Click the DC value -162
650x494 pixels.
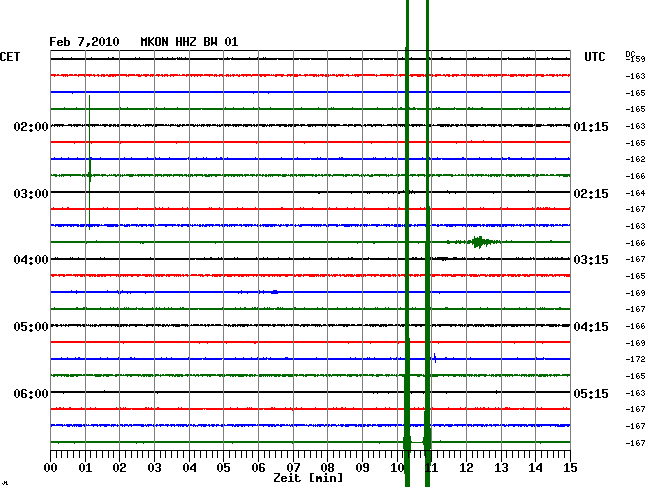(635, 159)
